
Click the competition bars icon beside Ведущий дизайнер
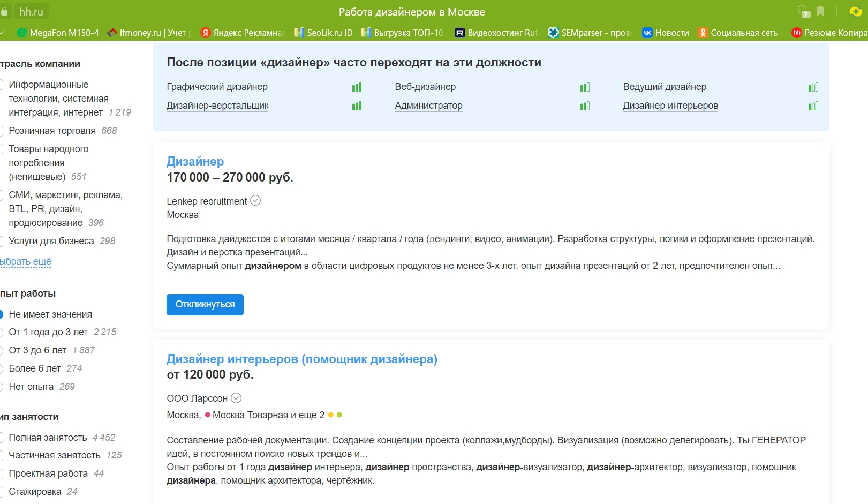[x=813, y=87]
